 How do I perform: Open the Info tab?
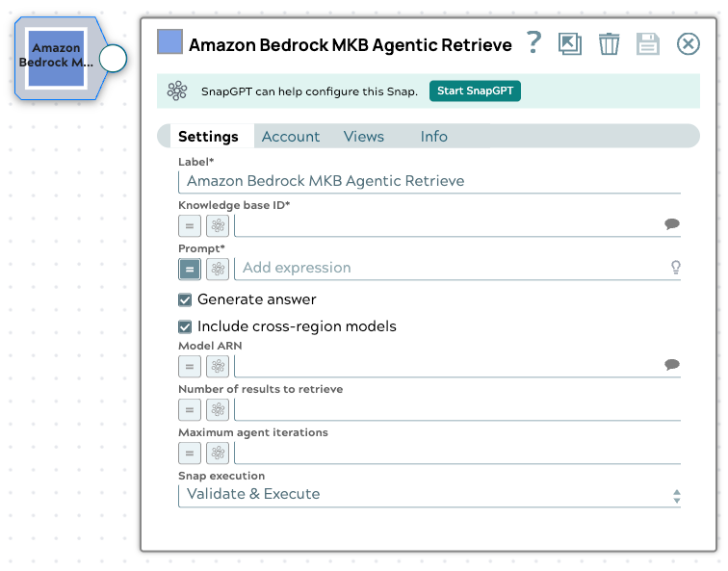click(x=433, y=137)
